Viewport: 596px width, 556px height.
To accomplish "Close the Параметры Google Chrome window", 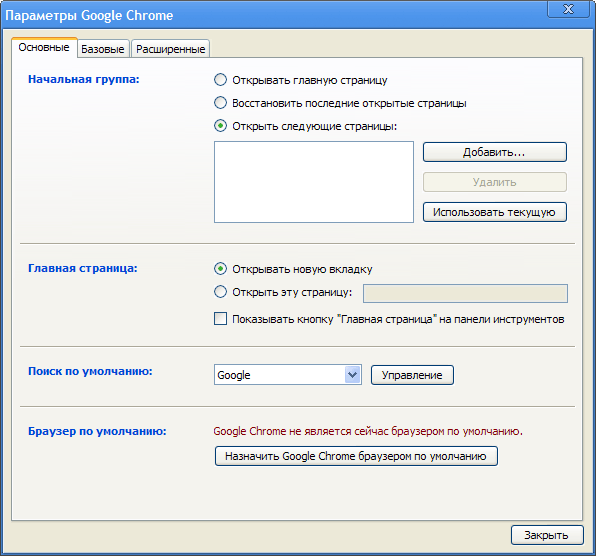I will pos(568,9).
